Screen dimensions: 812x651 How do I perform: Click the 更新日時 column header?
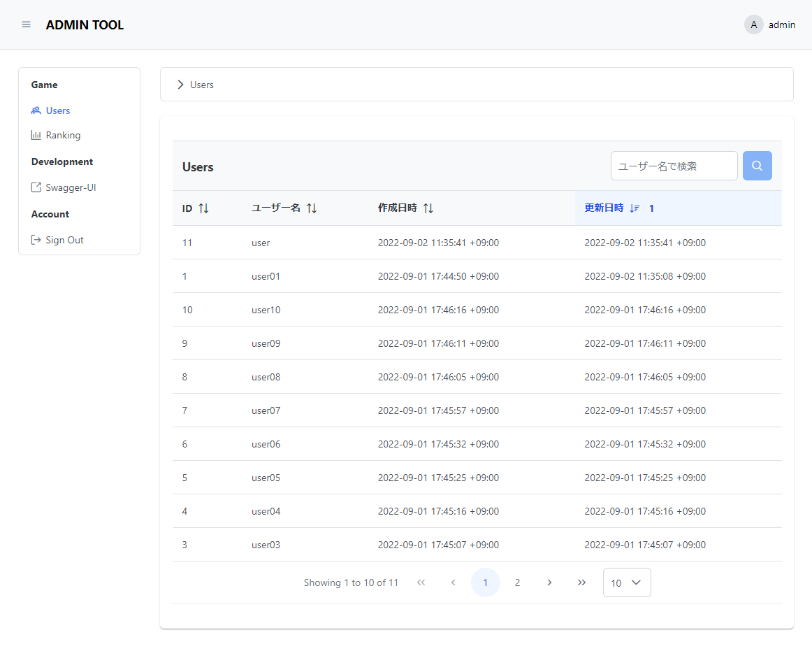pos(678,208)
